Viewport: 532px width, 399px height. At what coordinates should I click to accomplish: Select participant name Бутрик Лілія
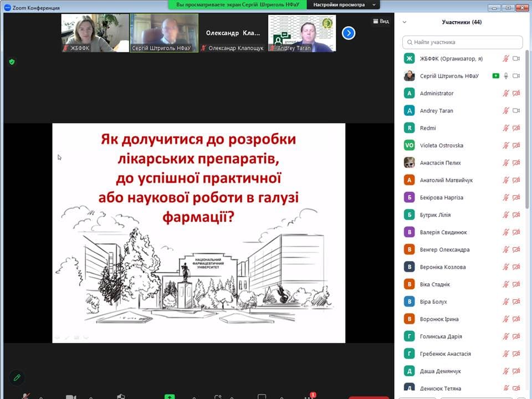[436, 215]
